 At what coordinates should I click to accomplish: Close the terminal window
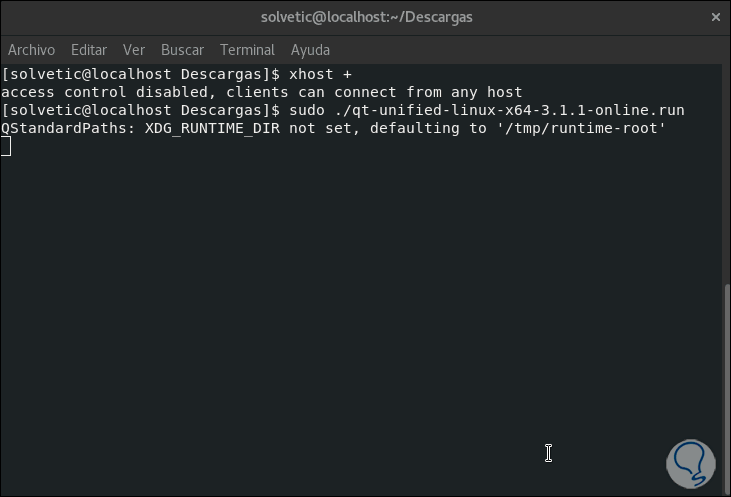pyautogui.click(x=715, y=17)
